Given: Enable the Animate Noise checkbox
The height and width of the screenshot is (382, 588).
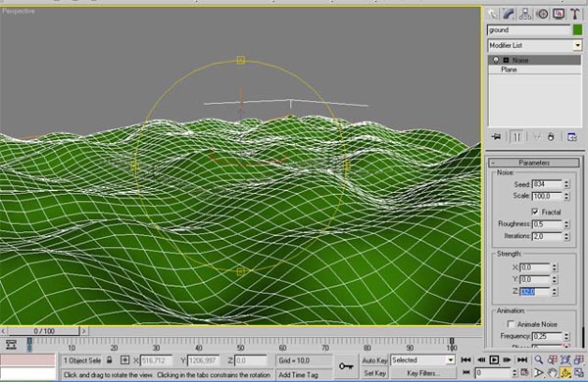Looking at the screenshot, I should click(511, 323).
